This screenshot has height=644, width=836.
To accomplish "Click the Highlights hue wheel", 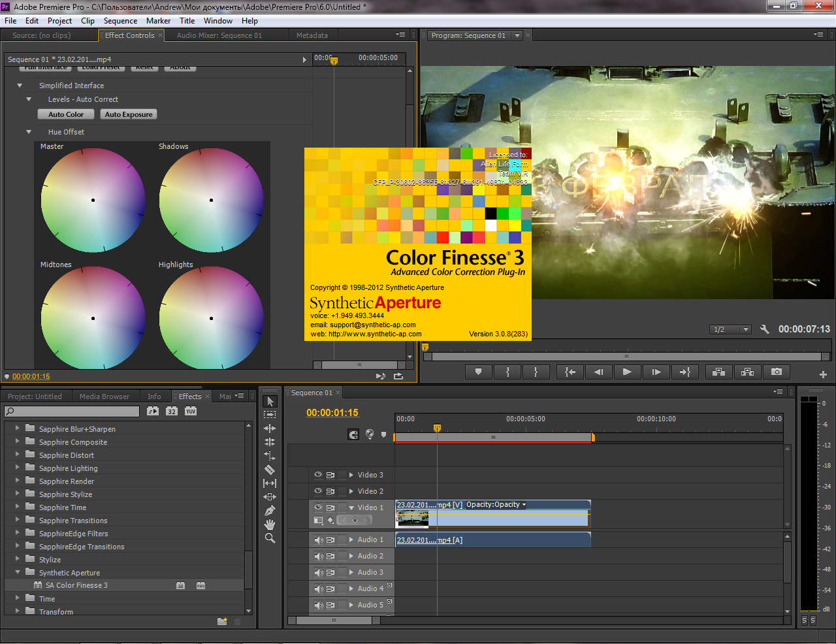I will pyautogui.click(x=212, y=318).
